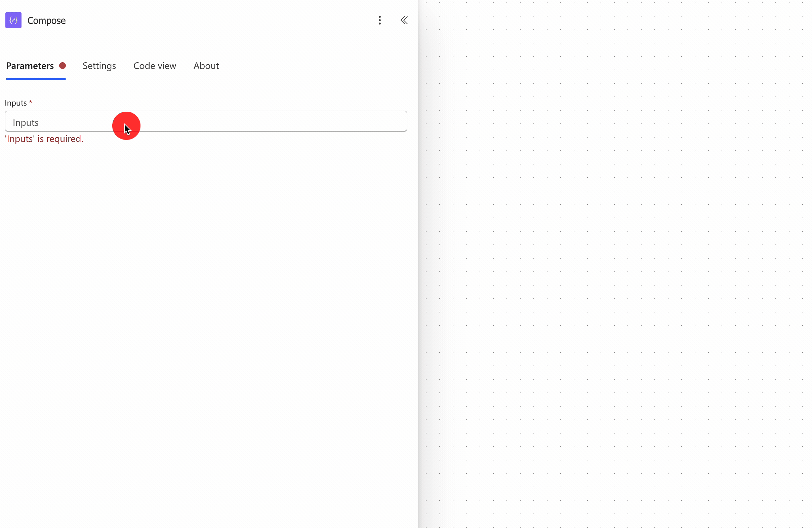Go to the About tab

206,66
